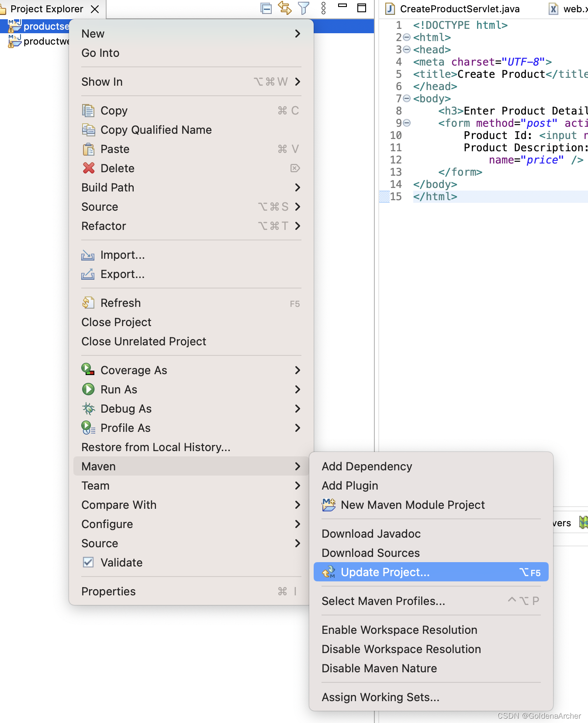Click the Update Project icon
The height and width of the screenshot is (723, 588).
coord(329,572)
